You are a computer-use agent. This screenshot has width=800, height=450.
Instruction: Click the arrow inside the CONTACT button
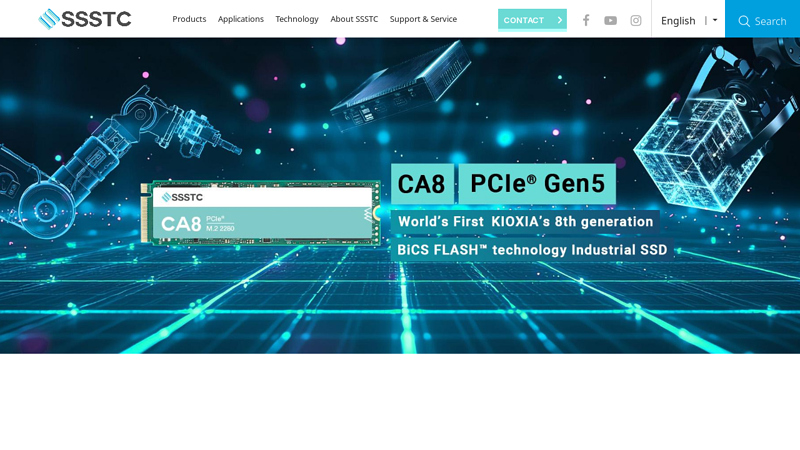click(x=559, y=20)
